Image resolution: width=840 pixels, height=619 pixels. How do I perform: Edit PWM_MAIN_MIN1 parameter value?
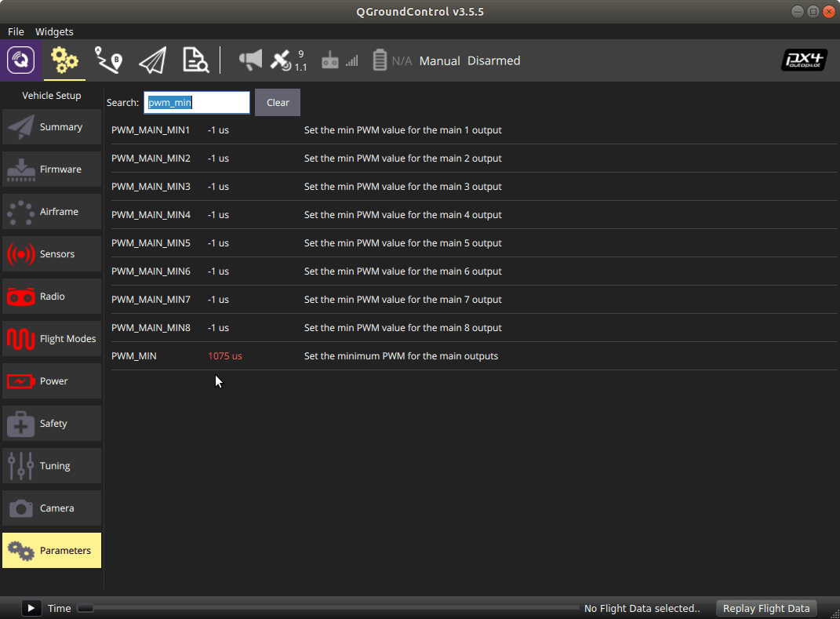[218, 130]
